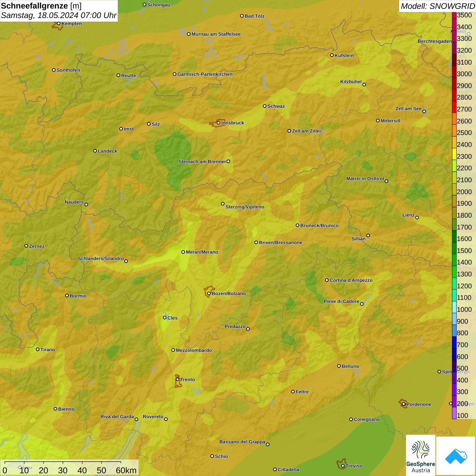
Task: Click the Brixen/Bressanone label
Action: point(280,242)
